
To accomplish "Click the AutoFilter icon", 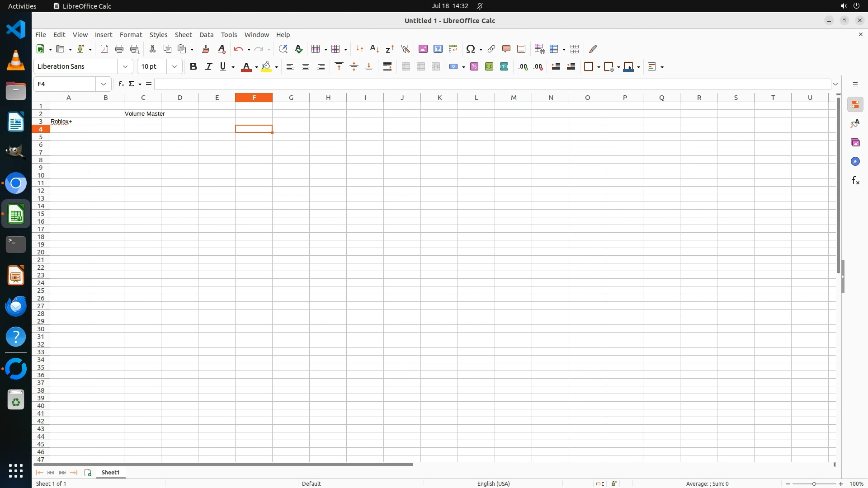I will (x=405, y=49).
